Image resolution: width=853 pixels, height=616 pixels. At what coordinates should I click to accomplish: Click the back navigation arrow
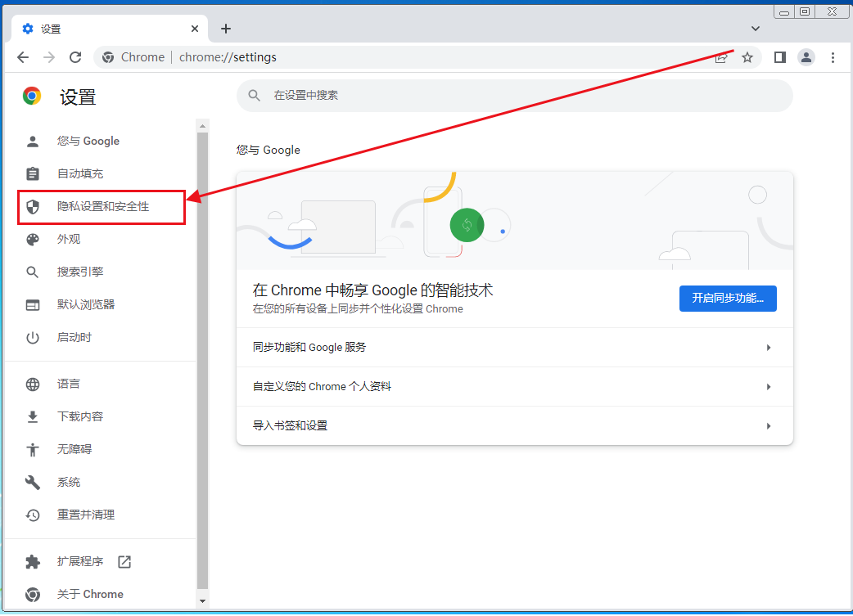point(23,57)
